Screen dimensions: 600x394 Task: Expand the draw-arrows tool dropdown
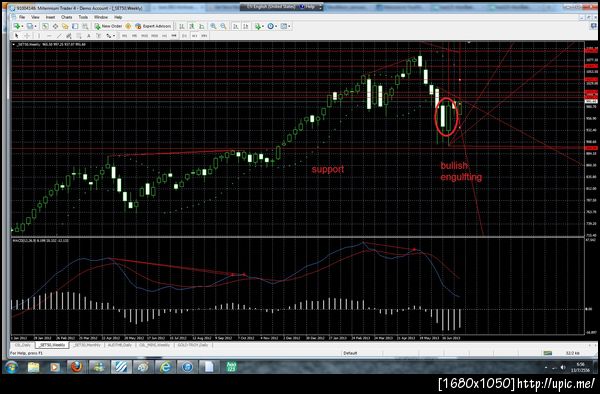coord(114,36)
